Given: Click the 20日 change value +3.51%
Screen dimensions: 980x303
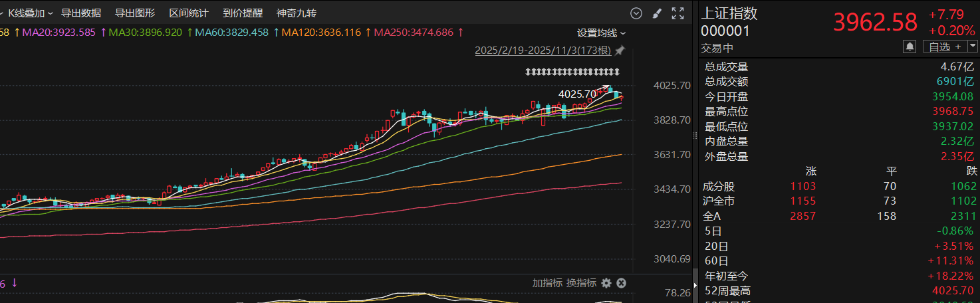Looking at the screenshot, I should coord(955,246).
